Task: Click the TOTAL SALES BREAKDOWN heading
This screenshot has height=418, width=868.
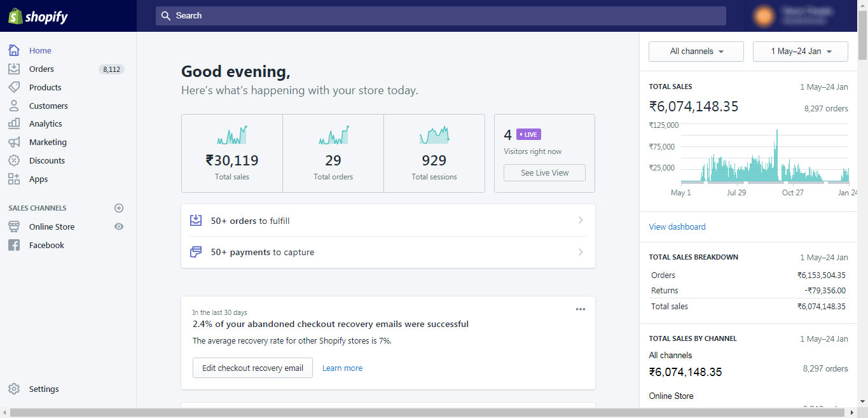Action: pyautogui.click(x=694, y=257)
